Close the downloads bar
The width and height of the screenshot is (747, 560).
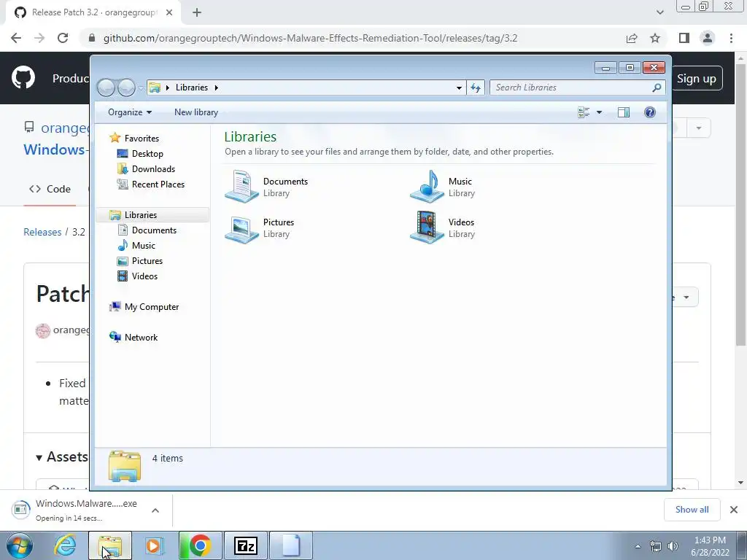click(x=734, y=510)
